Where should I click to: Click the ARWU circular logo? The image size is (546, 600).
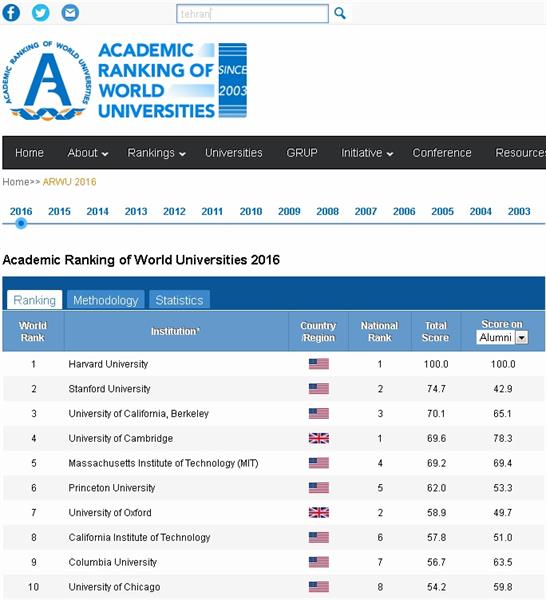pos(47,80)
